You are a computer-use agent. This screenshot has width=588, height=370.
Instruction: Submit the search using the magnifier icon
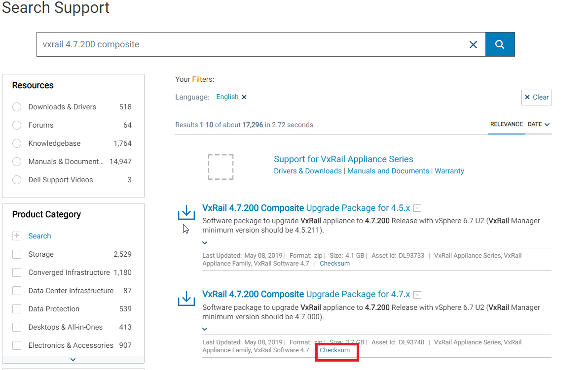pyautogui.click(x=500, y=44)
